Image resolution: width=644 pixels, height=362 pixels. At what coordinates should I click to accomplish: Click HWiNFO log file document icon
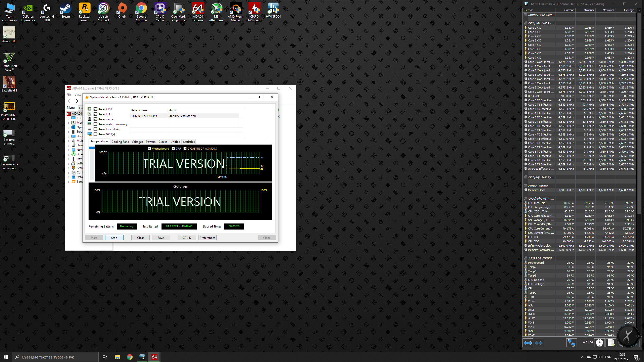click(611, 343)
